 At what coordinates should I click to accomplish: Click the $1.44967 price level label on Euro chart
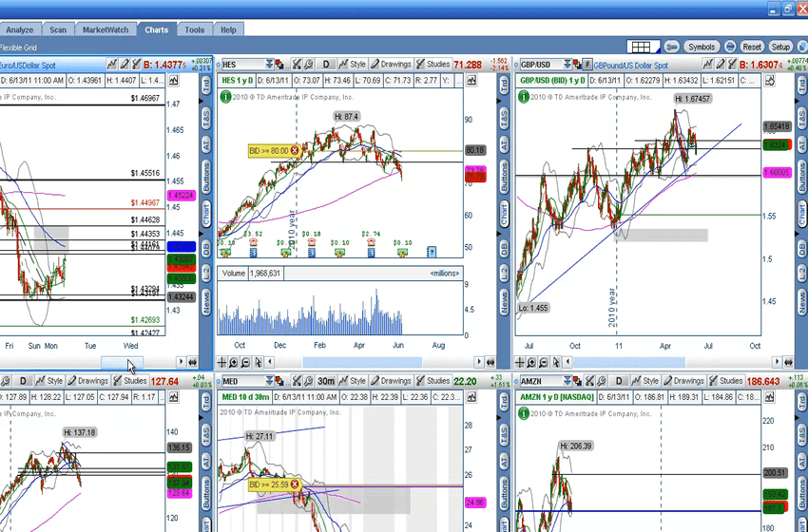pos(145,203)
